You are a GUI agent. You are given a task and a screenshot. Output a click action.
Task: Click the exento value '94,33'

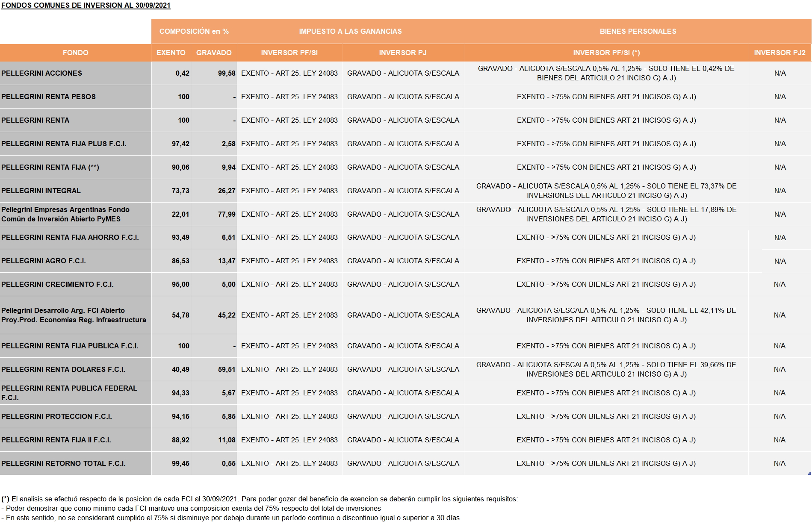coord(180,393)
